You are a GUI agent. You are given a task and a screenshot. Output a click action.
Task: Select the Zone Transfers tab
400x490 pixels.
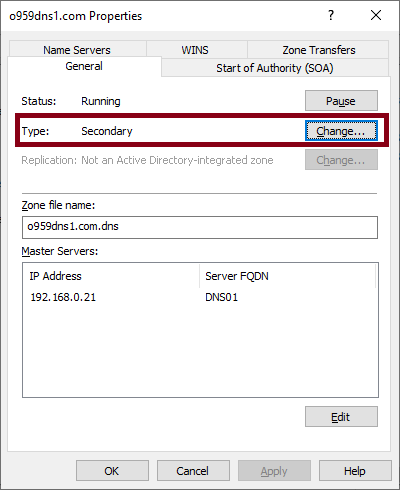point(319,50)
